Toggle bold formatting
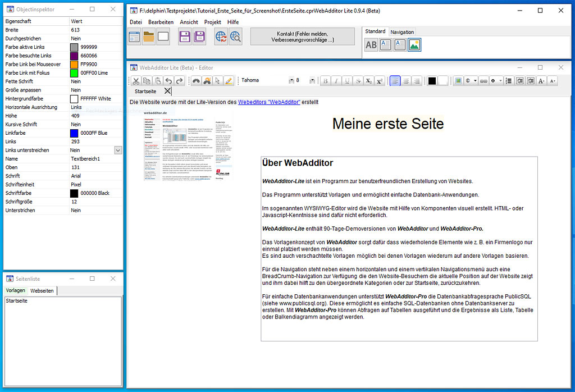 point(326,81)
